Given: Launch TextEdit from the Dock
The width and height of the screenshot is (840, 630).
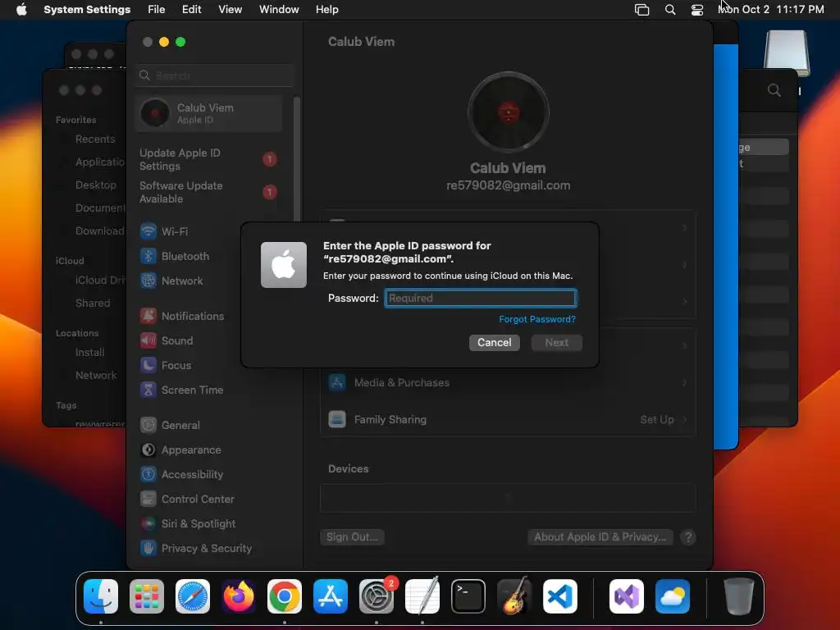Looking at the screenshot, I should 422,596.
